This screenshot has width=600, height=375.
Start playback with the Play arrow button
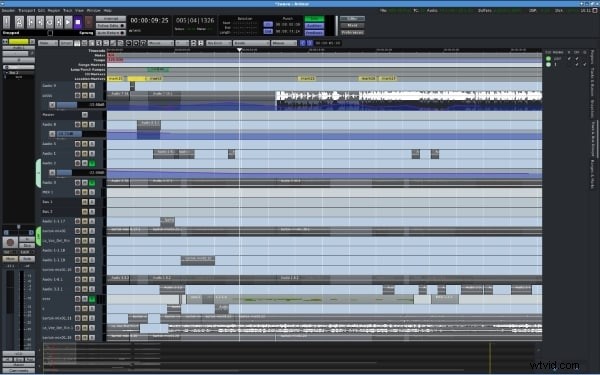pos(68,22)
